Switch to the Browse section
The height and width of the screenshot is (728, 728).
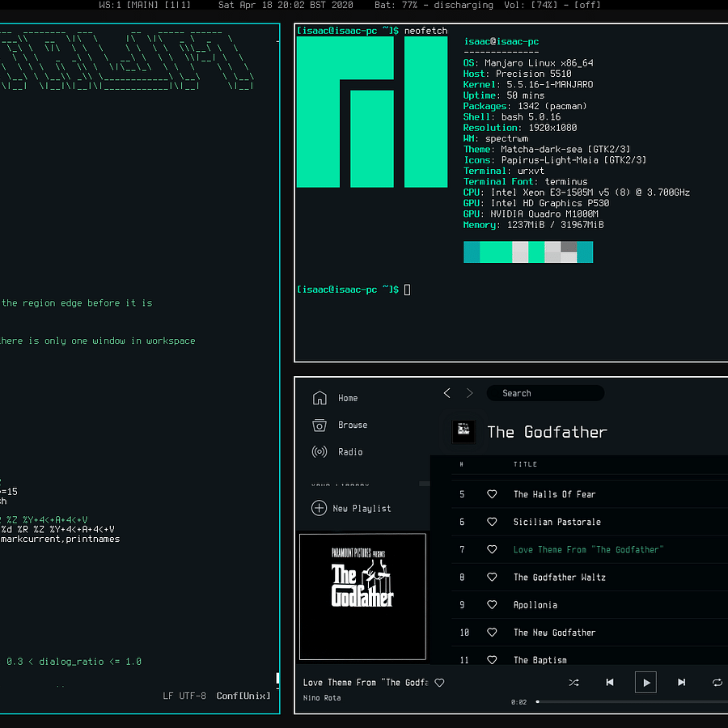coord(320,425)
